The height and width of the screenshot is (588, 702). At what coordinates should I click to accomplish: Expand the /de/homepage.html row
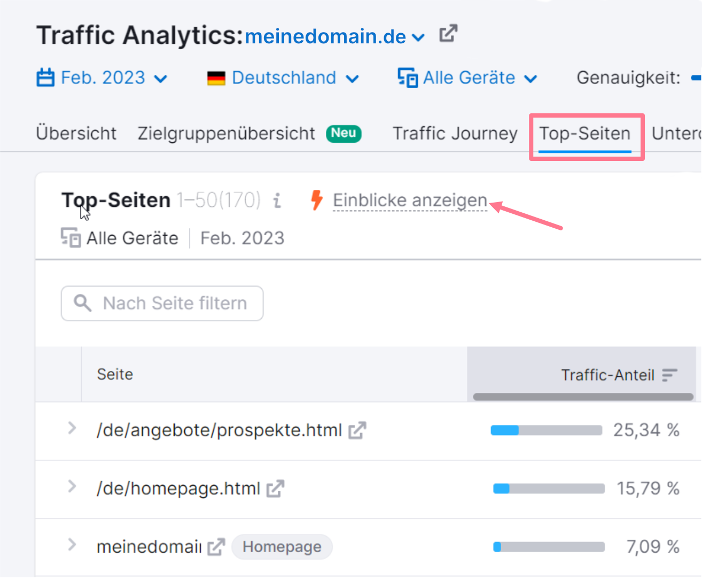(72, 486)
